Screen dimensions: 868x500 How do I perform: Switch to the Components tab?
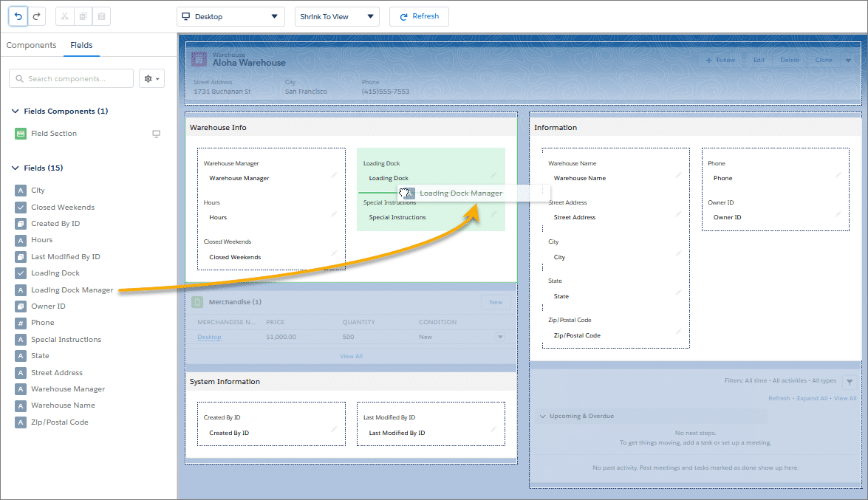31,45
